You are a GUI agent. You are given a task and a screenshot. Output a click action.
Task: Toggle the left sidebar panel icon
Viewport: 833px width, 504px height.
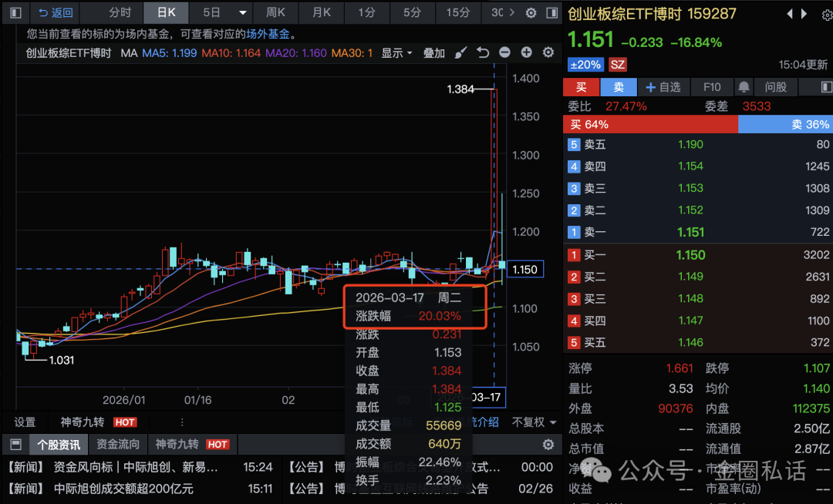[x=16, y=13]
